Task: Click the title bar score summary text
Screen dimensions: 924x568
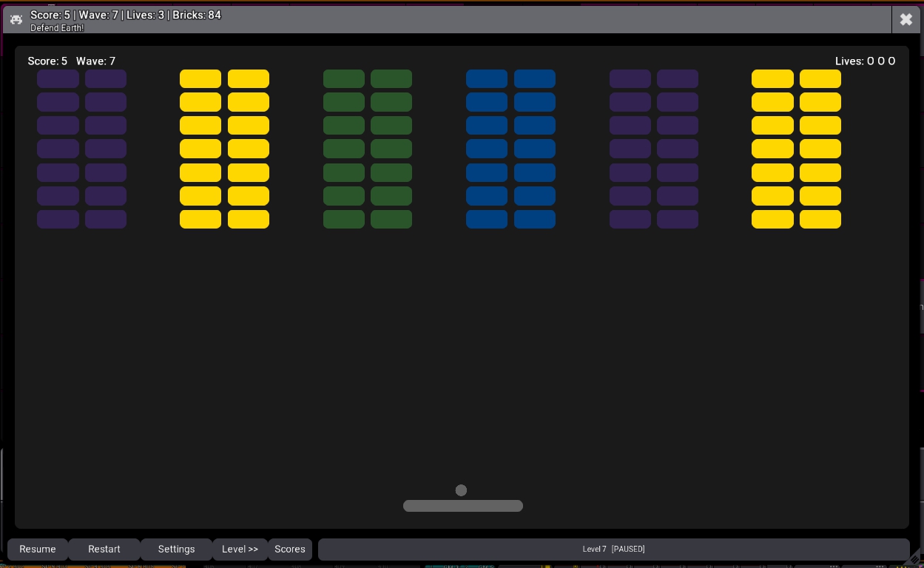Action: click(126, 15)
